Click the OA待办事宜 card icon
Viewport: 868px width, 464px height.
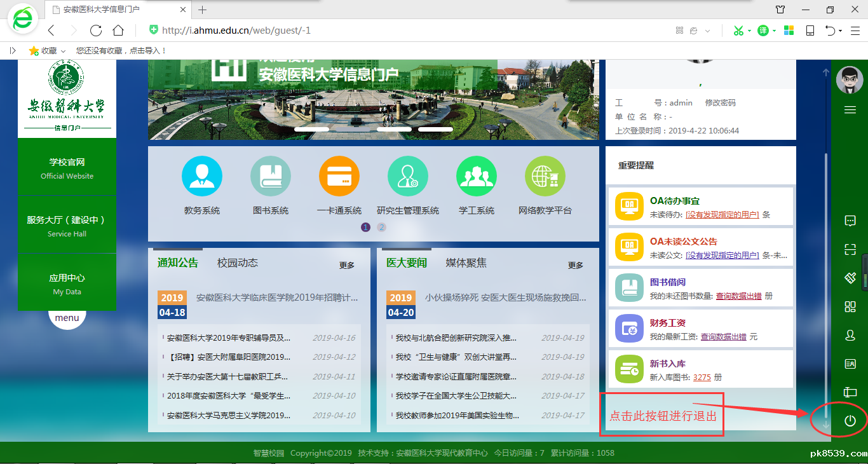(629, 206)
